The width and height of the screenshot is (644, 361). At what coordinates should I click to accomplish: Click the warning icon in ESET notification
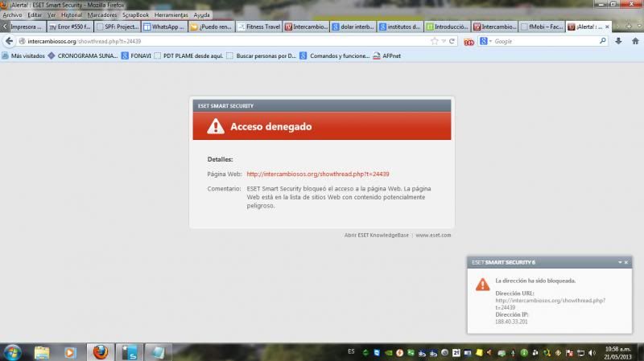pyautogui.click(x=482, y=285)
